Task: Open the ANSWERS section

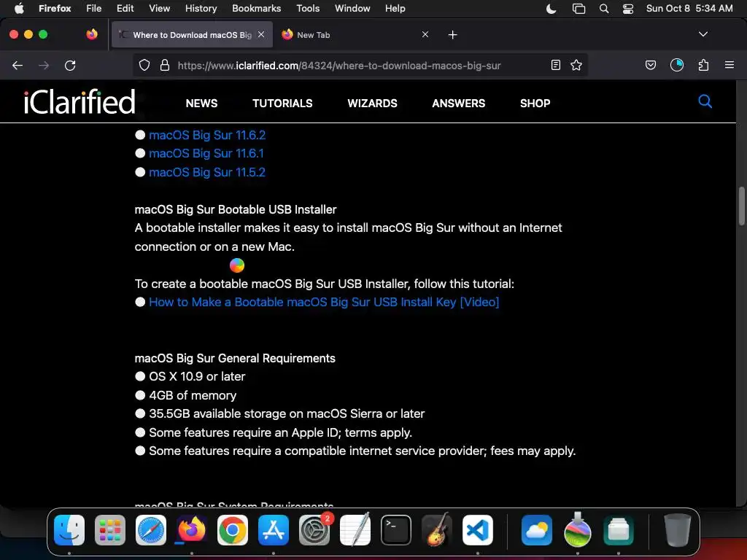Action: (x=458, y=104)
